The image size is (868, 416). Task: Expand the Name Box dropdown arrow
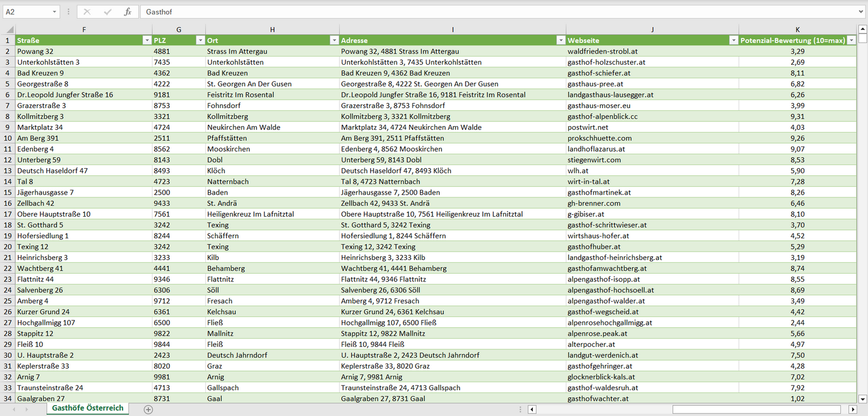55,12
